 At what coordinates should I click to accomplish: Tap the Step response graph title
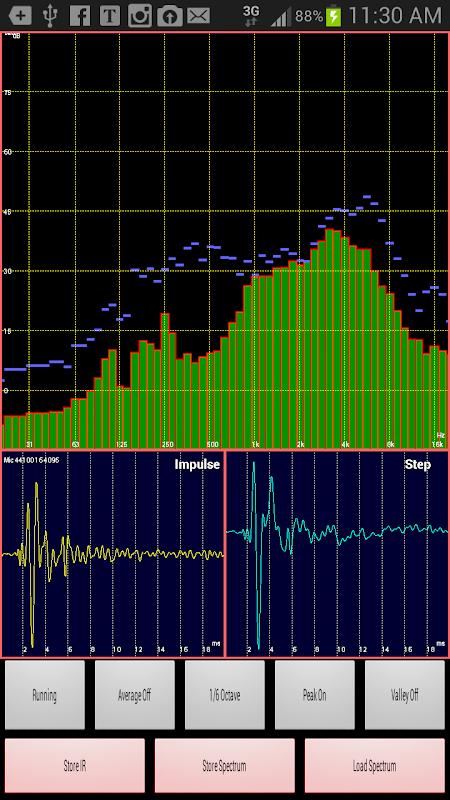point(417,464)
